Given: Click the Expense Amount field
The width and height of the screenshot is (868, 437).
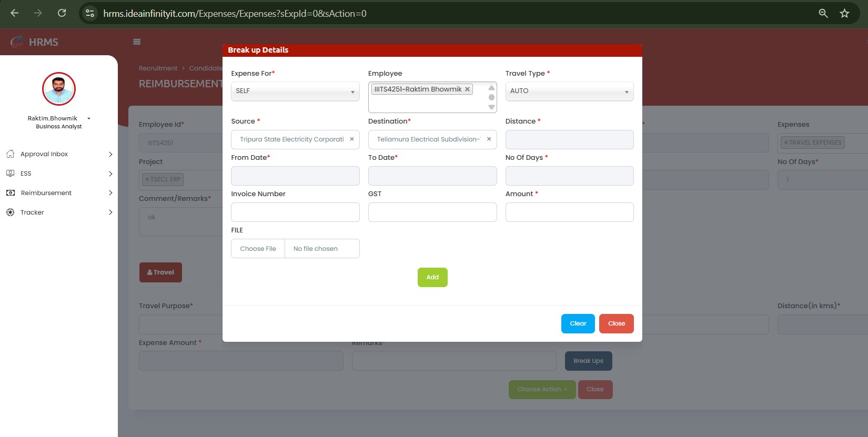Looking at the screenshot, I should pos(241,361).
